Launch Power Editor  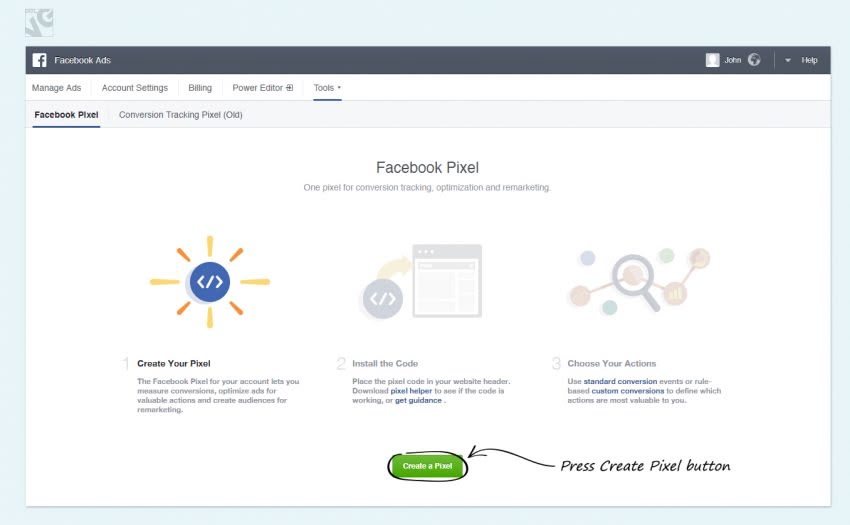pyautogui.click(x=257, y=88)
